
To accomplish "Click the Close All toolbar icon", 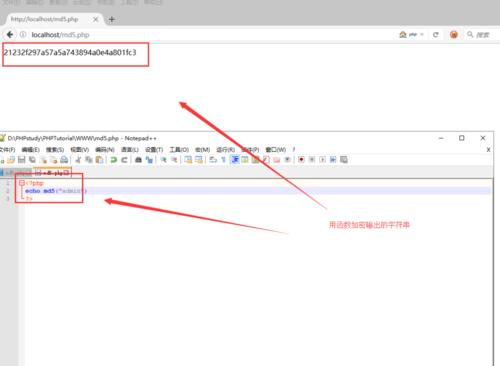I will (54, 160).
